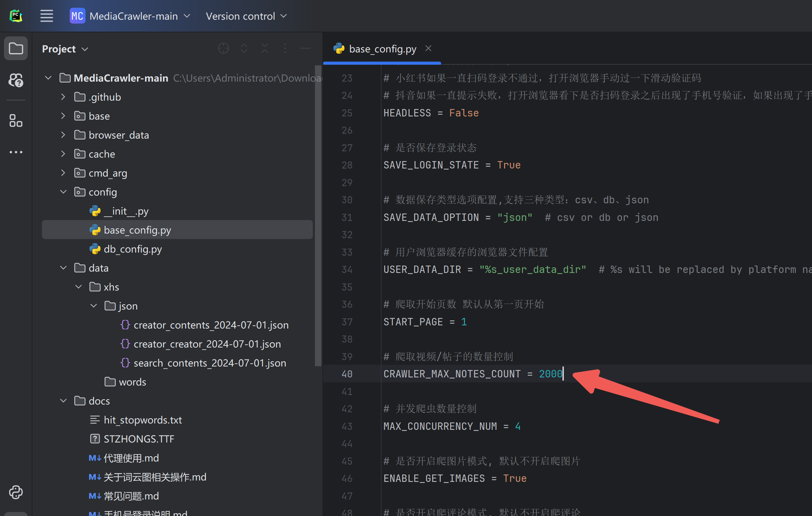Open 常见问题.md file

tap(124, 496)
